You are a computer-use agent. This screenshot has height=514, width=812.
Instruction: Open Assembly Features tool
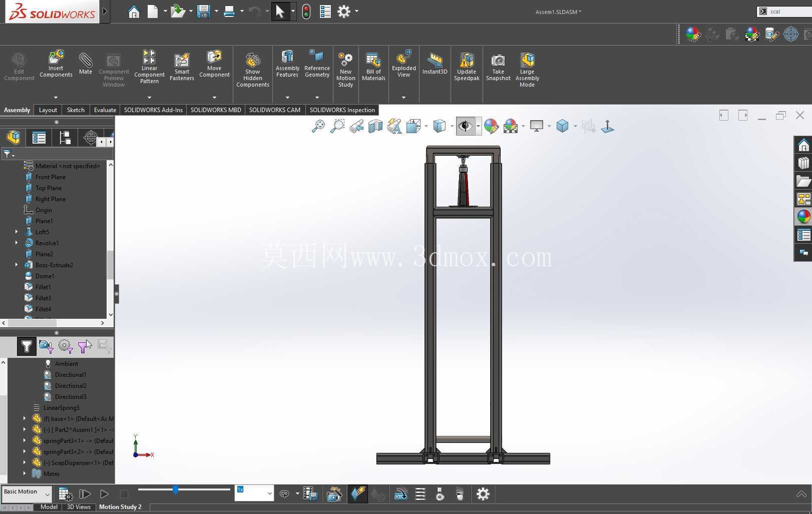point(287,64)
